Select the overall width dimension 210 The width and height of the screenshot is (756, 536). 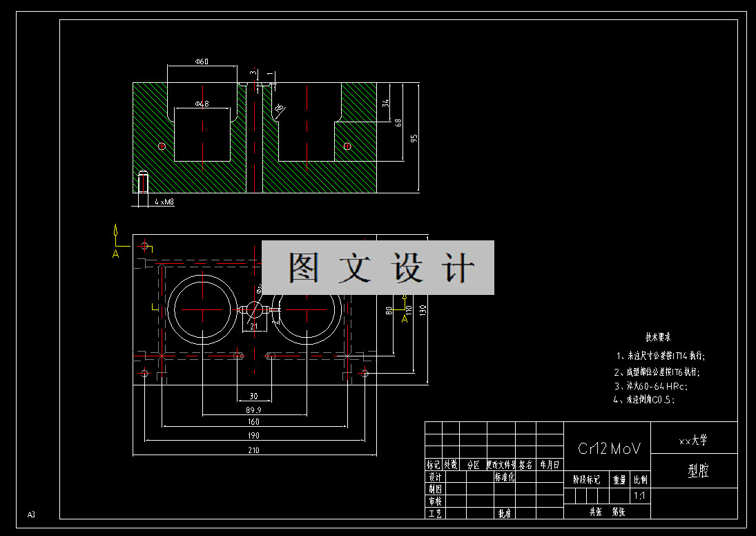click(x=253, y=450)
